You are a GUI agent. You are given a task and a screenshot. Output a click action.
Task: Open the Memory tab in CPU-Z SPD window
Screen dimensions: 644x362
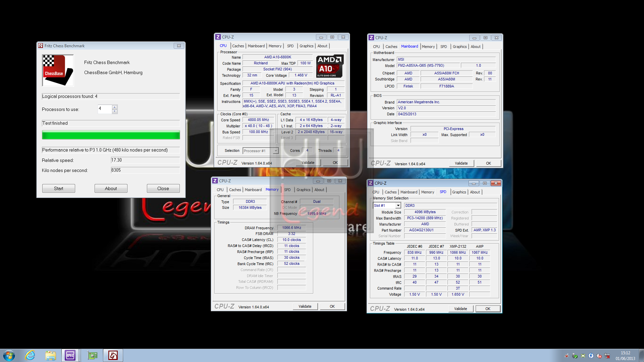tap(428, 192)
